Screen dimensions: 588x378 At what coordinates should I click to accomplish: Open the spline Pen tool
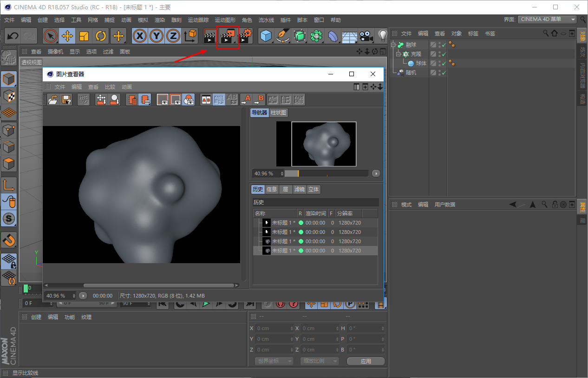[282, 36]
